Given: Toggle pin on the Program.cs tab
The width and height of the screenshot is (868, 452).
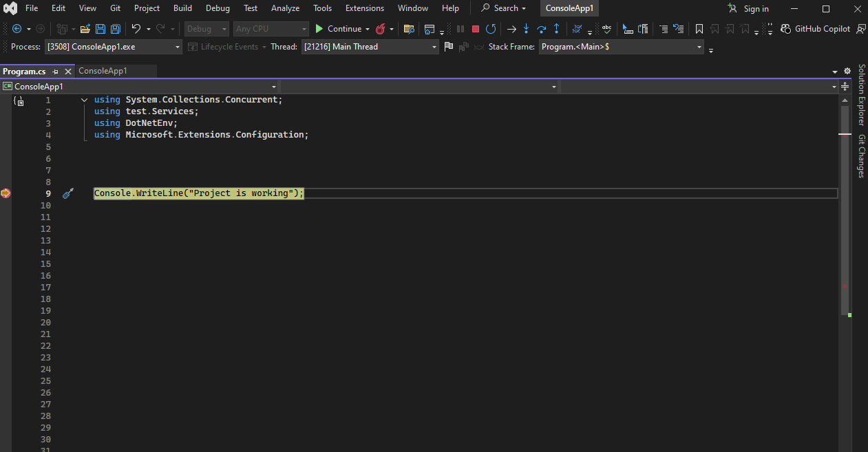Looking at the screenshot, I should (56, 72).
